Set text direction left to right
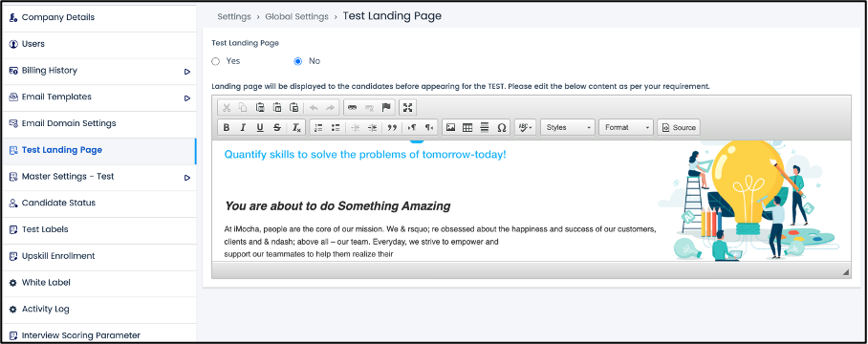 pyautogui.click(x=411, y=128)
